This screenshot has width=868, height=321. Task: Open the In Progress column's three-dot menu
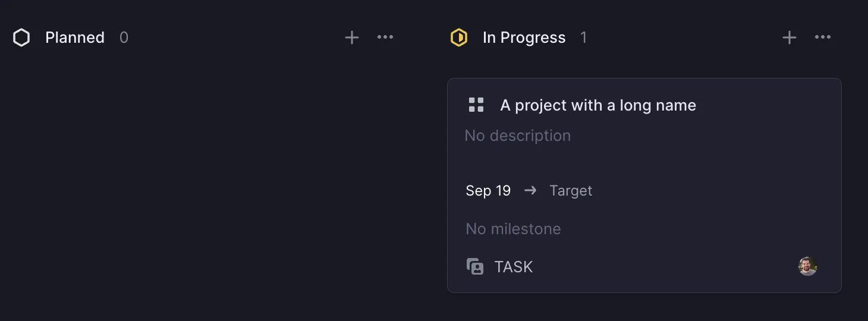tap(823, 37)
